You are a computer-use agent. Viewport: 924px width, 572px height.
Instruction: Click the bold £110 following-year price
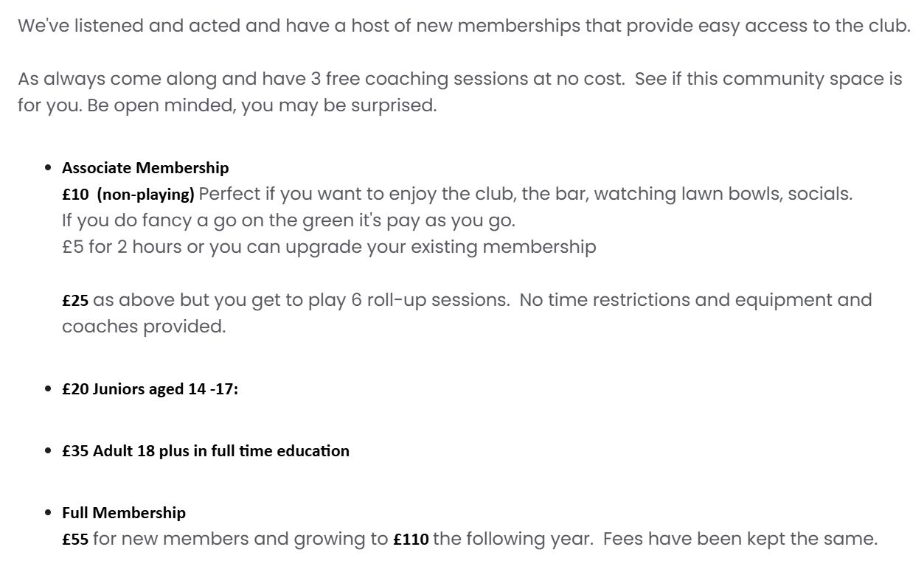point(411,540)
